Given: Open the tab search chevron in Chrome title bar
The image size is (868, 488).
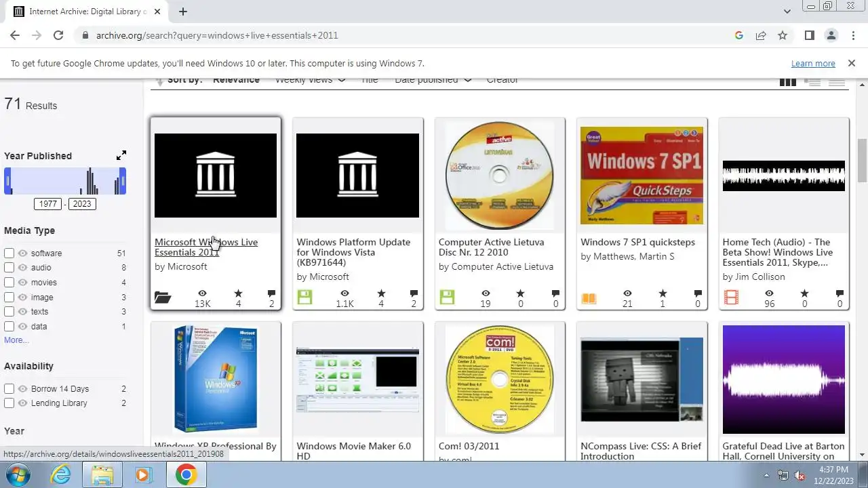Looking at the screenshot, I should click(787, 12).
